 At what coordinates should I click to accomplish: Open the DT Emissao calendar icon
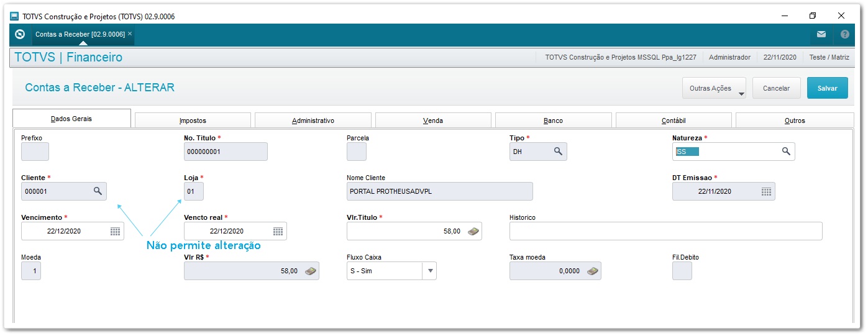(x=766, y=191)
